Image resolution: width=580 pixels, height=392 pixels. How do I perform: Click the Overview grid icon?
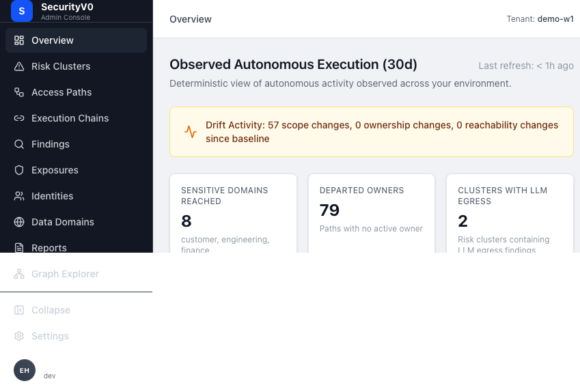point(19,40)
